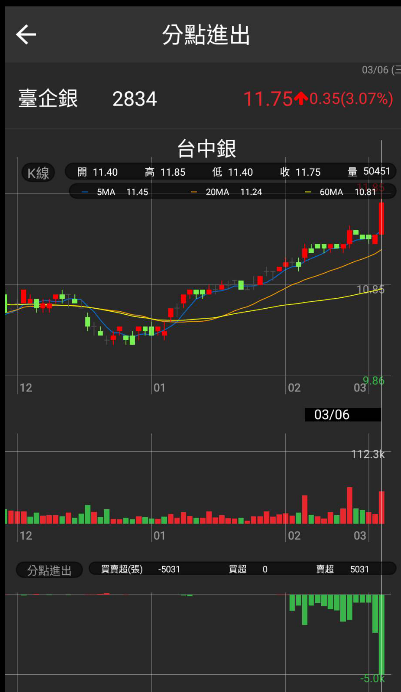Tap the low price 低 11.40

tap(232, 172)
